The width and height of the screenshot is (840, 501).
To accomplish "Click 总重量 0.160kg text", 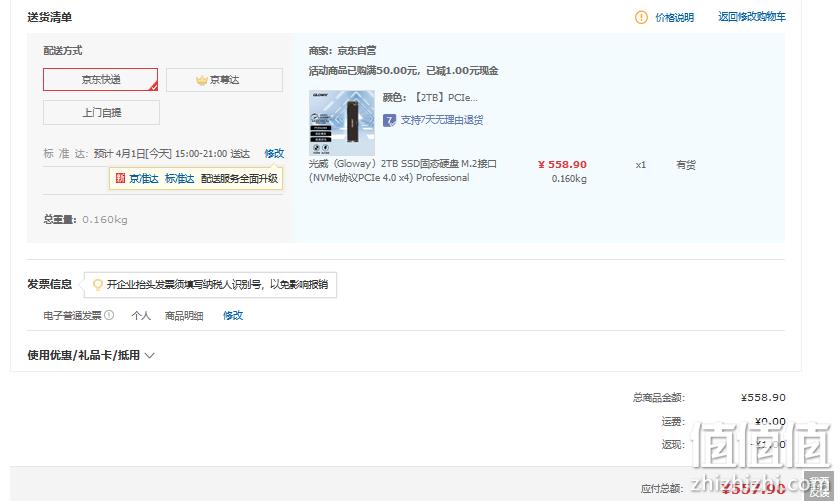I will click(x=85, y=220).
